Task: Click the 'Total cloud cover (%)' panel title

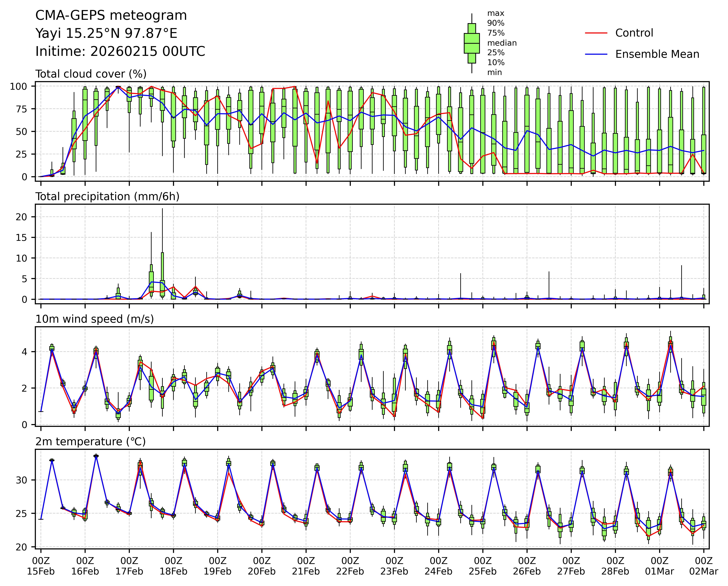Action: [91, 74]
